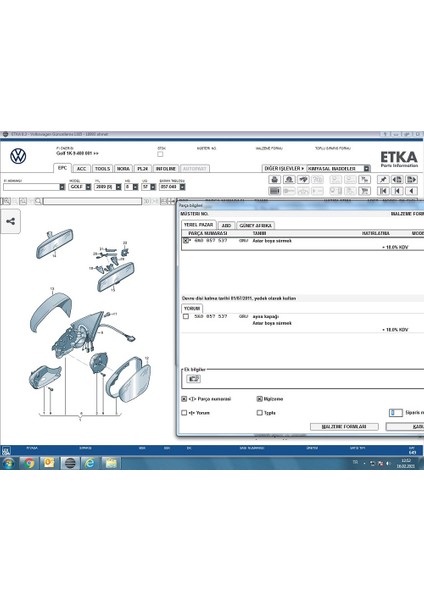The image size is (424, 600).
Task: Click the search input field above diagram
Action: 93,201
